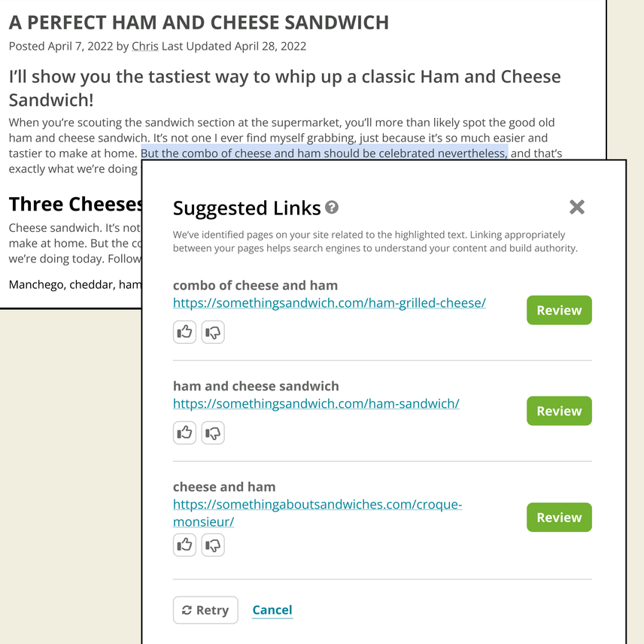Give thumbs down to combo of cheese and ham
This screenshot has height=644, width=644.
pyautogui.click(x=213, y=332)
